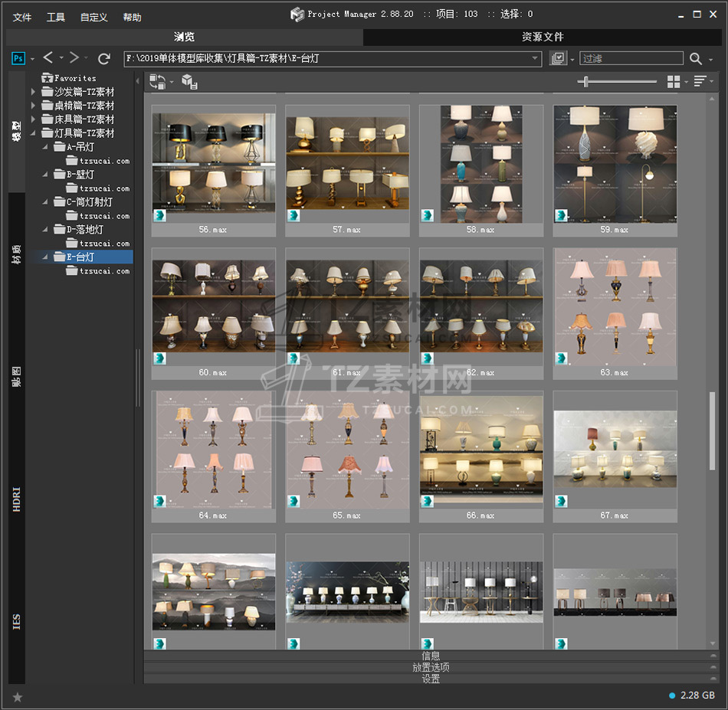Image resolution: width=728 pixels, height=710 pixels.
Task: Expand the 信息 panel
Action: [x=431, y=656]
